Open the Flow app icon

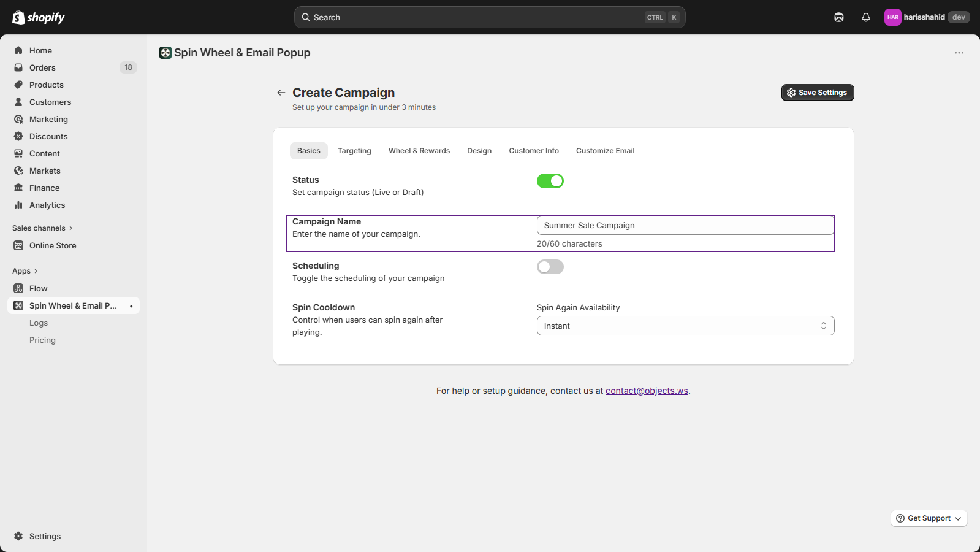tap(18, 288)
